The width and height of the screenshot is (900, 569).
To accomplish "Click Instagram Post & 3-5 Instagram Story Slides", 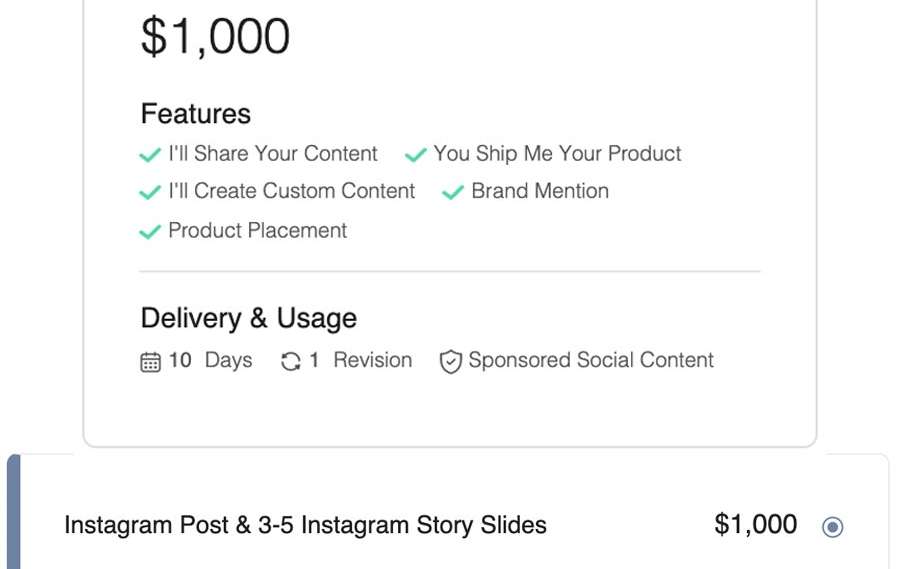I will (x=305, y=525).
